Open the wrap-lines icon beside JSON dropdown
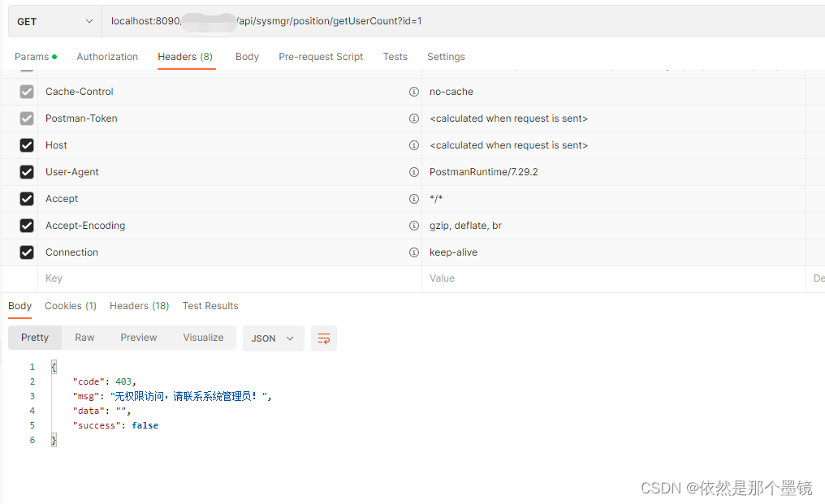Screen dimensions: 825x504 [324, 338]
